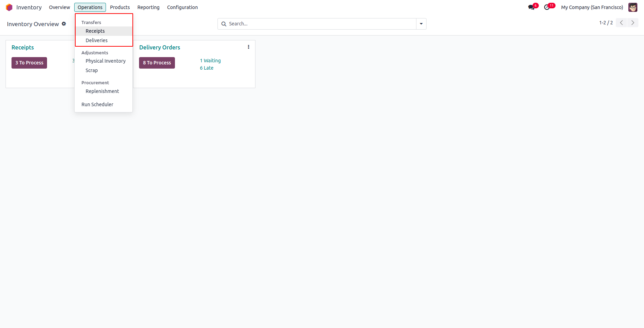Click the user avatar in top bar
The height and width of the screenshot is (328, 644).
(x=633, y=7)
